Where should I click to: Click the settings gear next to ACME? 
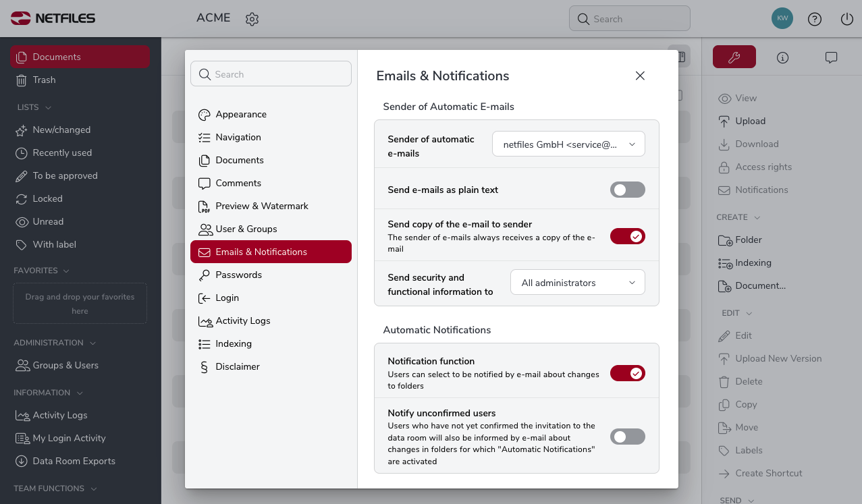[252, 20]
